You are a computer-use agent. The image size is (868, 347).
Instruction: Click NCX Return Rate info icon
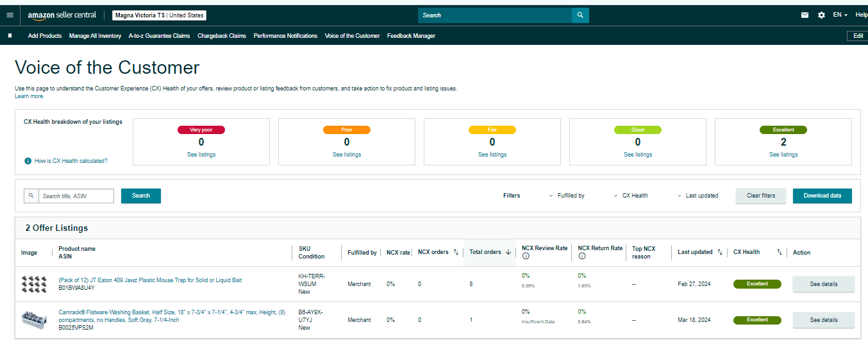[581, 257]
